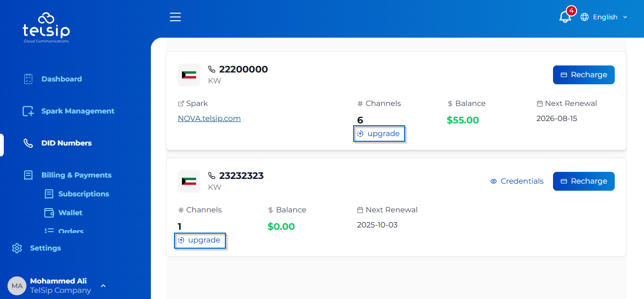Go to DID Numbers page
This screenshot has width=644, height=299.
point(66,143)
